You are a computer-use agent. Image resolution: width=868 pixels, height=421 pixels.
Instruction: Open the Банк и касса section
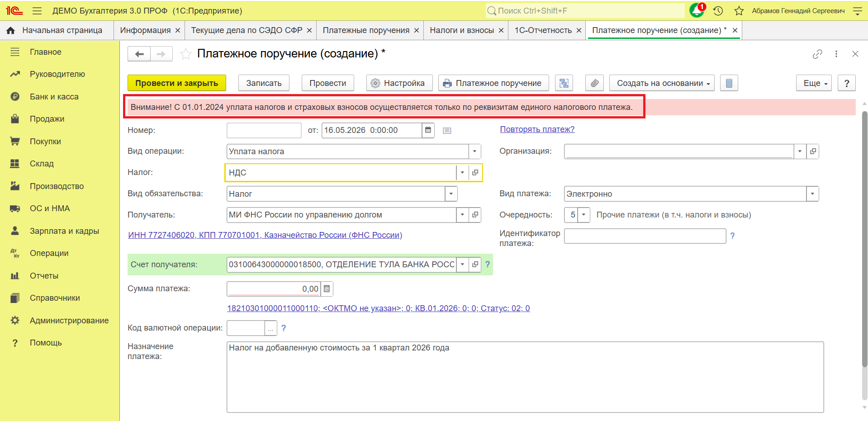pos(54,97)
